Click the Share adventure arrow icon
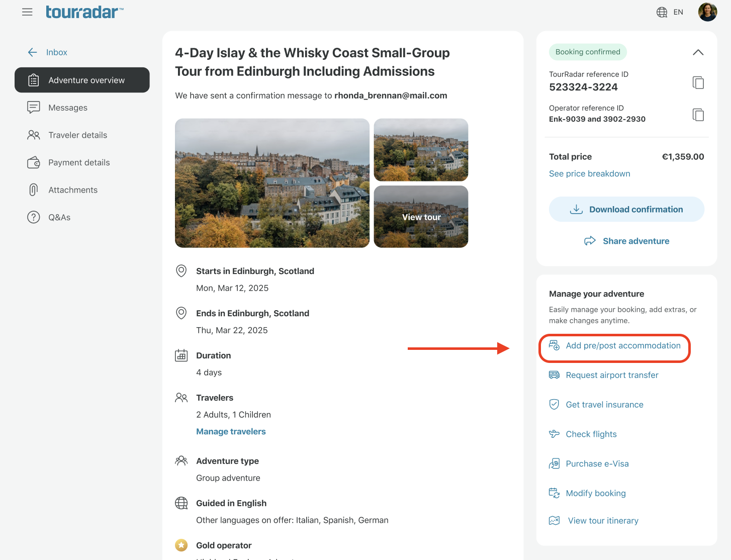 [x=590, y=241]
